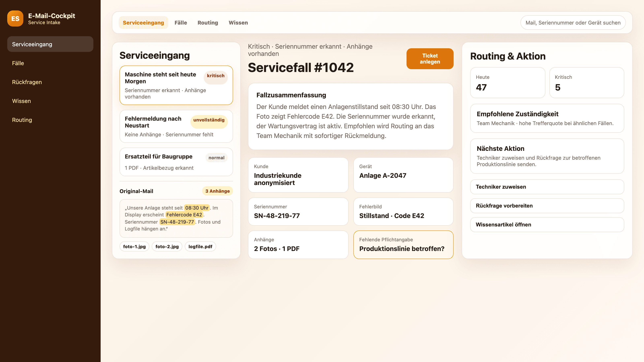The height and width of the screenshot is (362, 644).
Task: Select the Gerät card 'Anlage A-2047'
Action: 403,175
